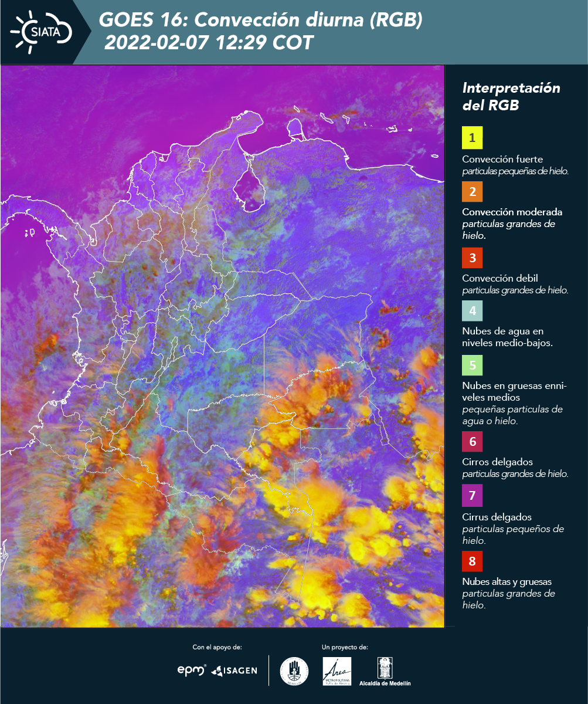Click the "Convección moderada" legend label
588x704 pixels.
point(512,212)
